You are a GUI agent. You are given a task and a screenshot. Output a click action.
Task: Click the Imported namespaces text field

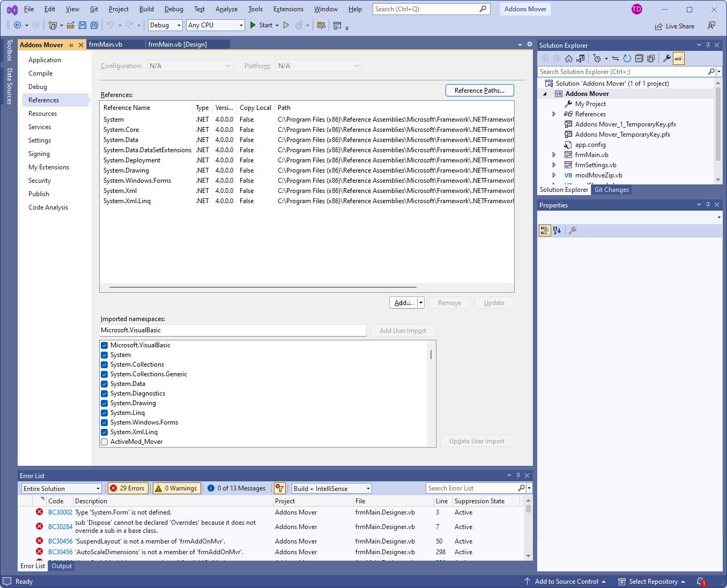[x=233, y=330]
